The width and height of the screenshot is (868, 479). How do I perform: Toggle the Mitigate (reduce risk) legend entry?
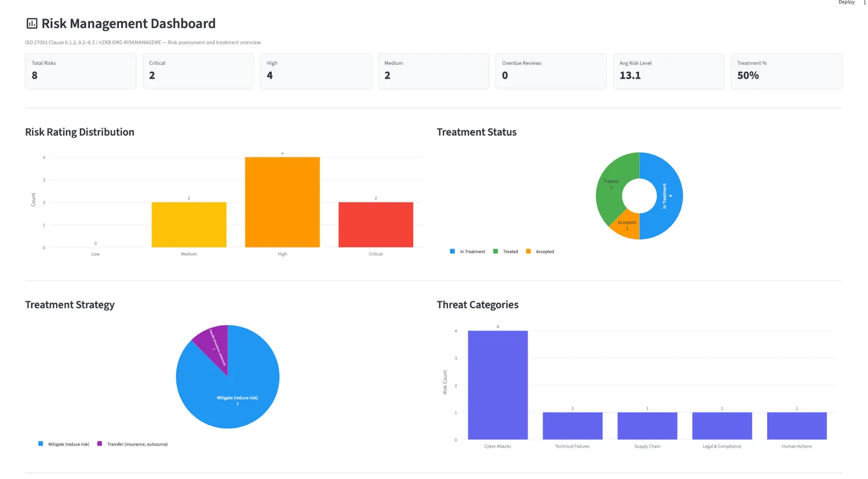pos(64,444)
